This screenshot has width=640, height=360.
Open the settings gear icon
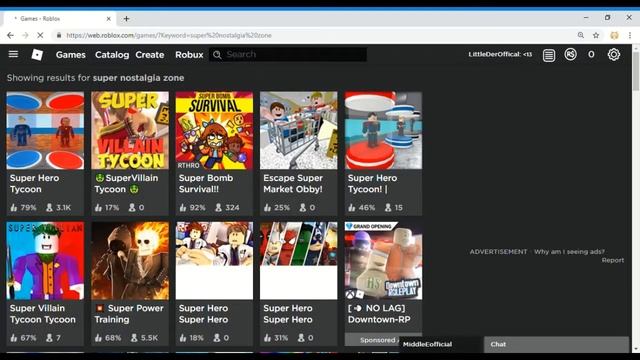[613, 54]
